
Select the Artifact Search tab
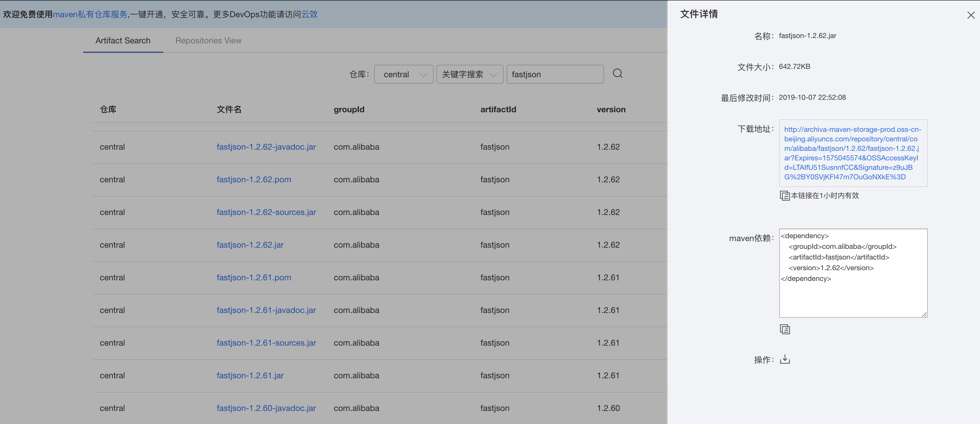122,41
